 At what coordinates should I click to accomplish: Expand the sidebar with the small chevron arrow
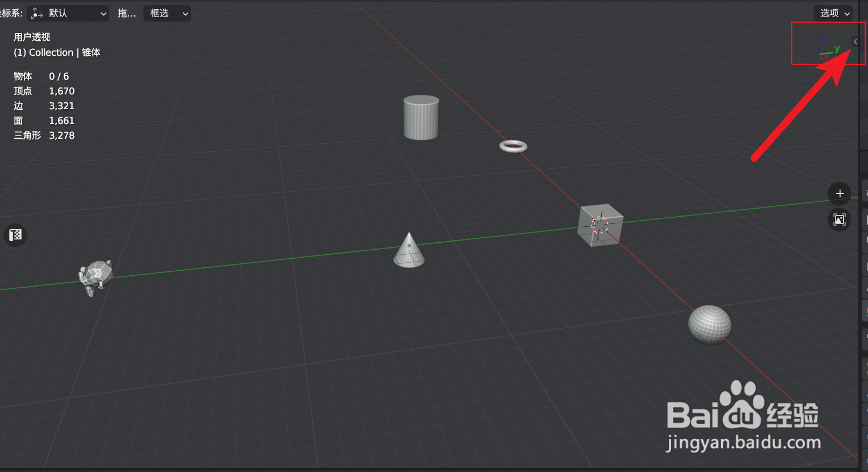(x=855, y=42)
